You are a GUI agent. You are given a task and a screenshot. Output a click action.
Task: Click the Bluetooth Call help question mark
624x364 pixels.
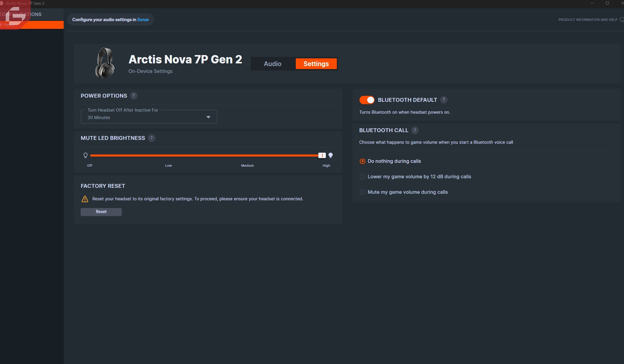pyautogui.click(x=415, y=130)
